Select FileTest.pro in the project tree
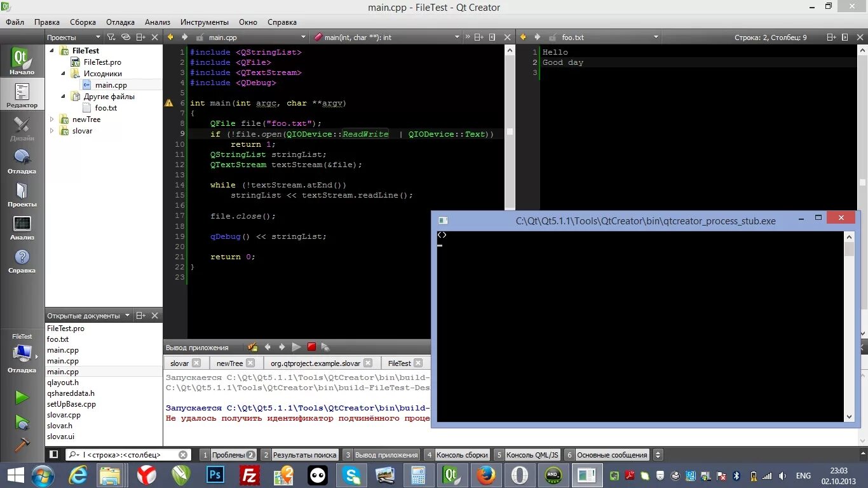The image size is (868, 488). point(102,62)
